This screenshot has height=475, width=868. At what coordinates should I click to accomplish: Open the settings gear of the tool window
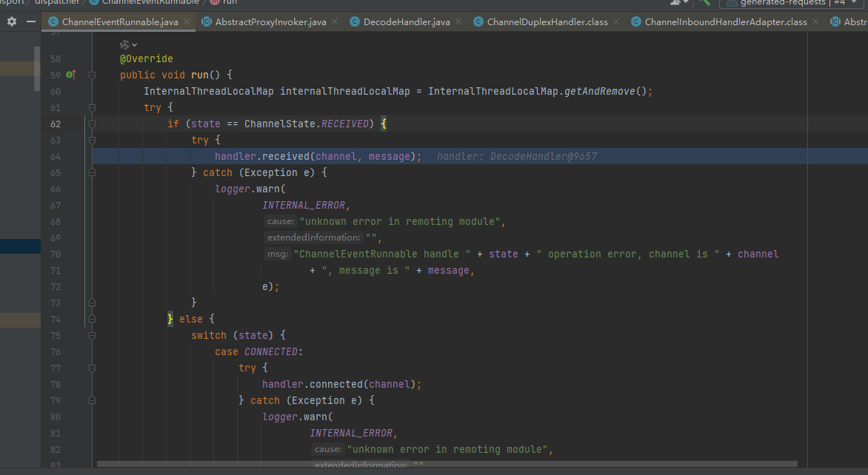coord(12,21)
